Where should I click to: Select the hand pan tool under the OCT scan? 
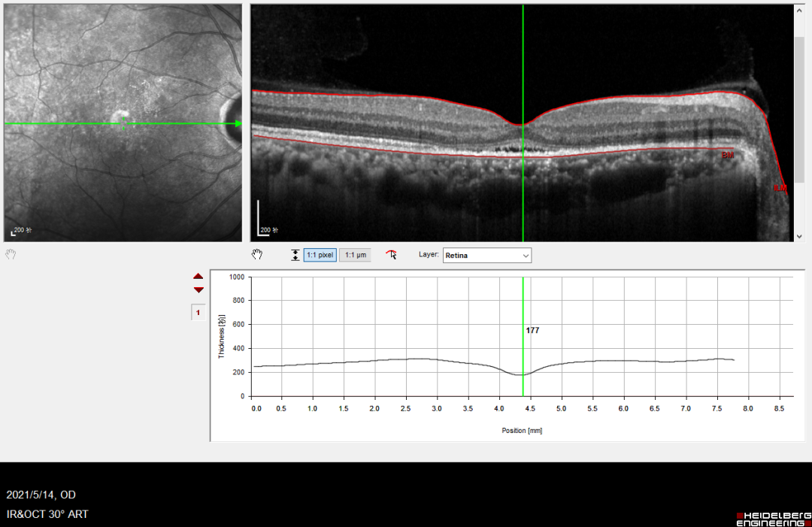(257, 254)
